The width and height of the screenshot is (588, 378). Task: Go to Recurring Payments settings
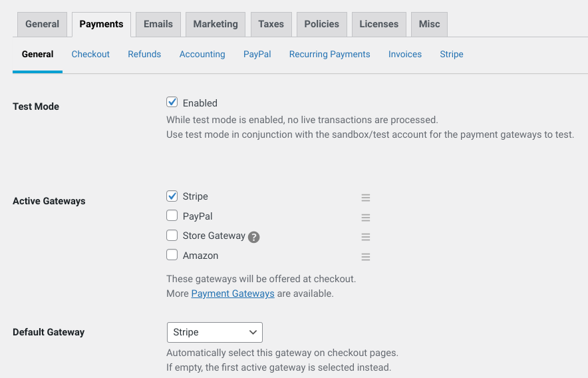329,54
